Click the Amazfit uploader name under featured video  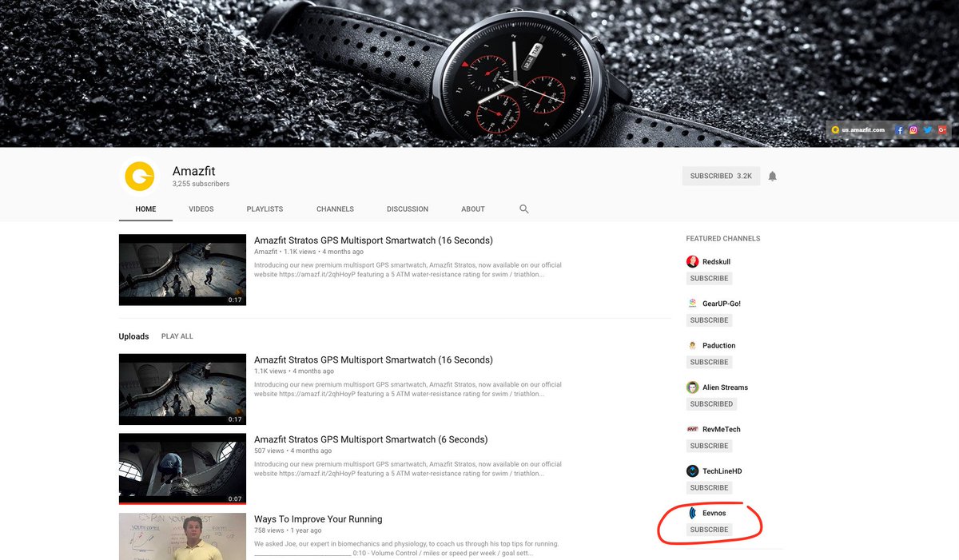point(266,252)
